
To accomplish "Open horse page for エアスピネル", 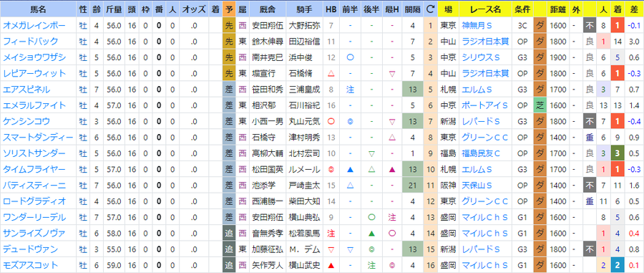I will point(26,90).
